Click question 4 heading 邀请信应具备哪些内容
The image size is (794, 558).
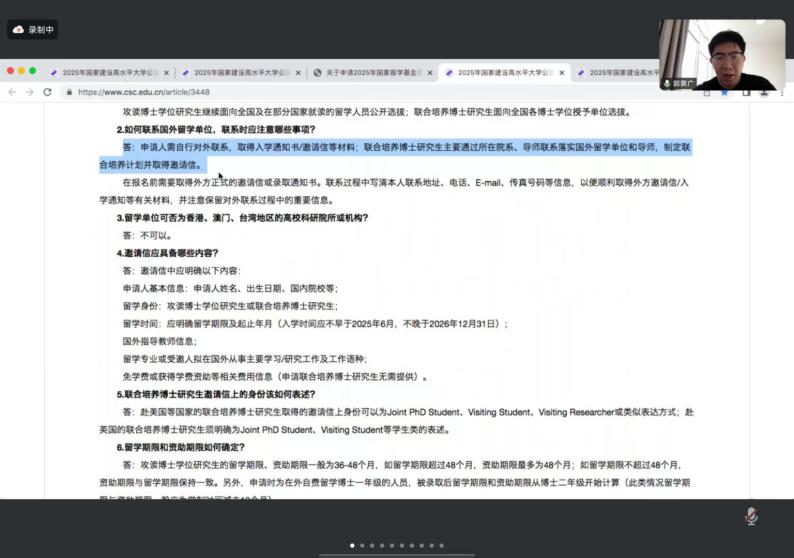(x=168, y=253)
